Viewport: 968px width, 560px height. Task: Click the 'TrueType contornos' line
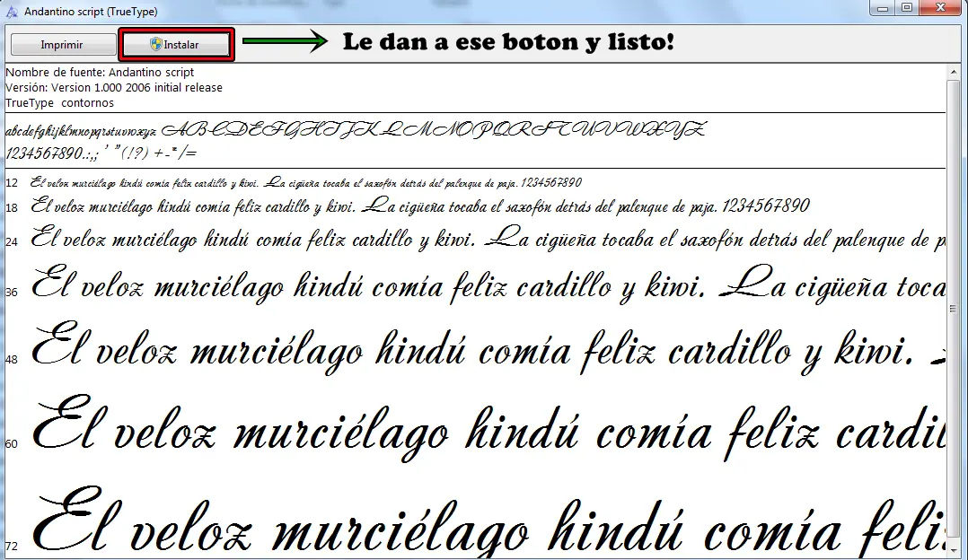tap(59, 103)
